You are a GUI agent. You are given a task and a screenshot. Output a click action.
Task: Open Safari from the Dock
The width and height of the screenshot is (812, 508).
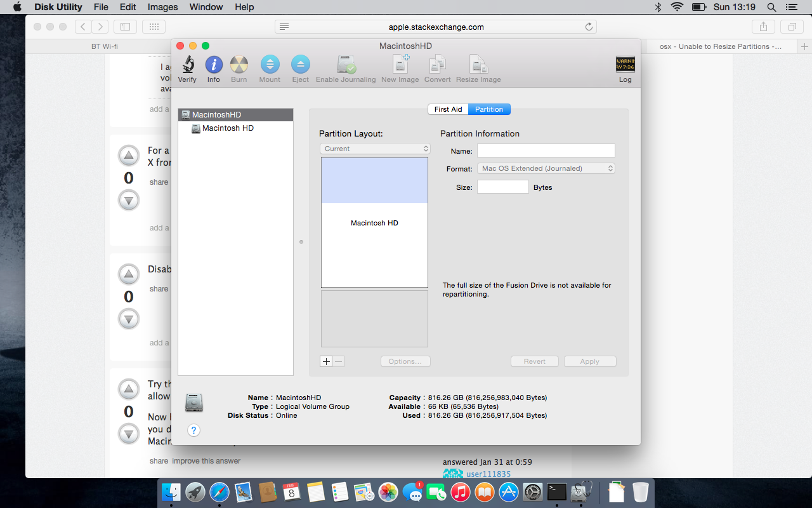pos(219,491)
